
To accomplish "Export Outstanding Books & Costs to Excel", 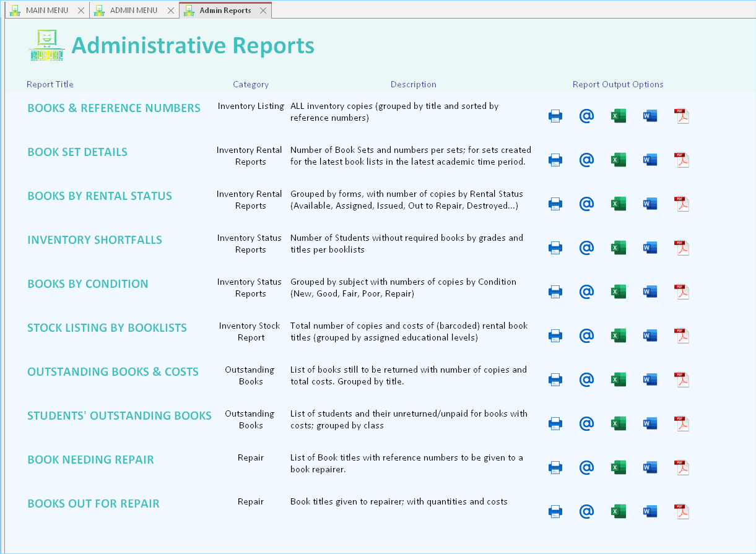I will 619,379.
